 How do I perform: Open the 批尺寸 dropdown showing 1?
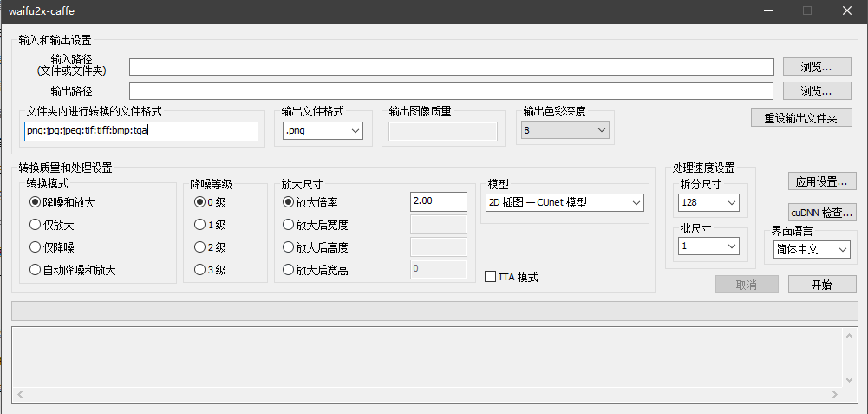708,246
